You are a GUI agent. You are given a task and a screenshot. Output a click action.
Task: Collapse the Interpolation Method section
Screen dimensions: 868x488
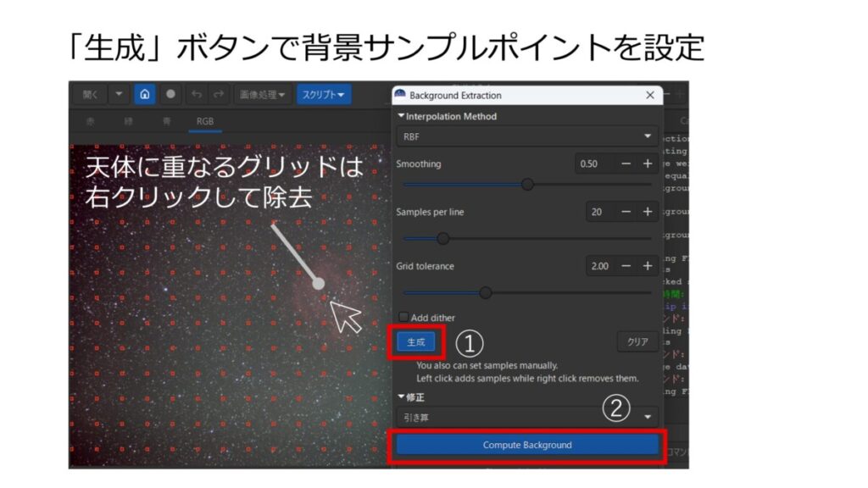[x=401, y=116]
